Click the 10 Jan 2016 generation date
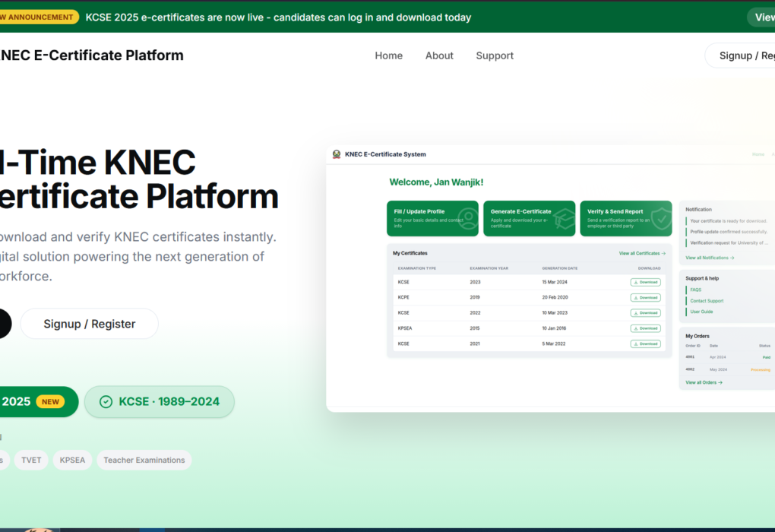The image size is (775, 532). pyautogui.click(x=554, y=328)
